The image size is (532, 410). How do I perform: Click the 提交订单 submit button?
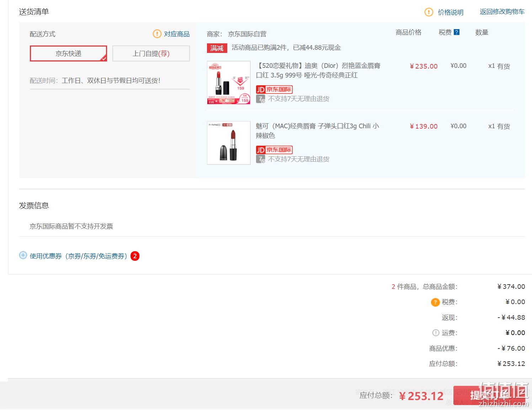[489, 395]
